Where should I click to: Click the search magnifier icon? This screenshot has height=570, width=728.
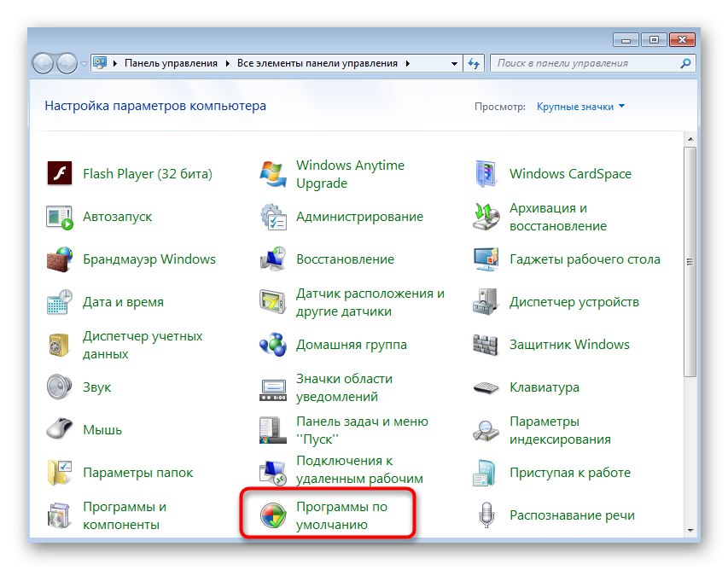pyautogui.click(x=685, y=64)
